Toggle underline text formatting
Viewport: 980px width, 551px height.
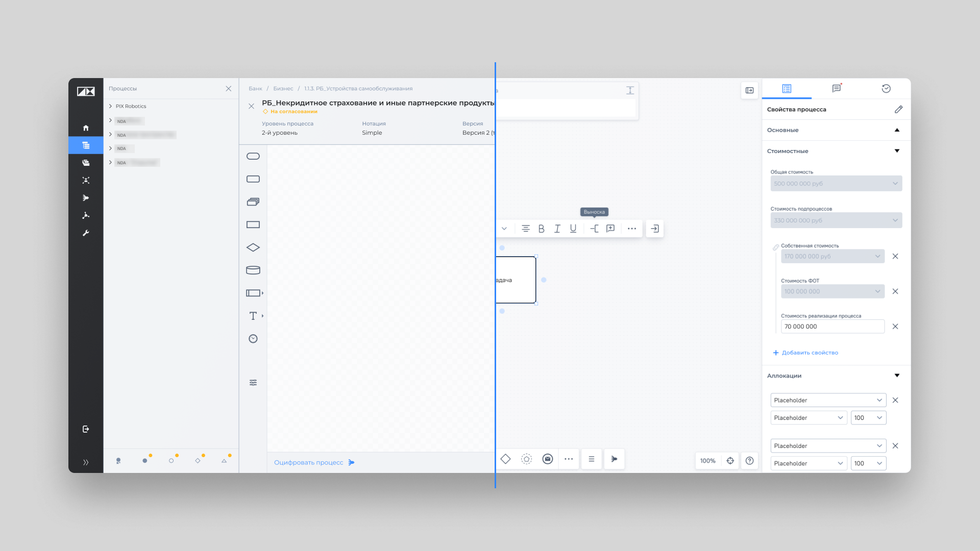coord(573,229)
